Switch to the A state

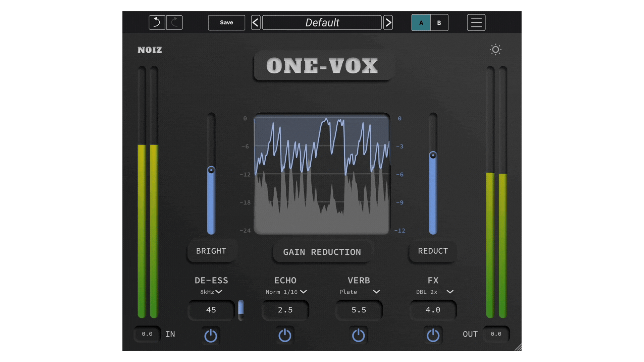(421, 23)
